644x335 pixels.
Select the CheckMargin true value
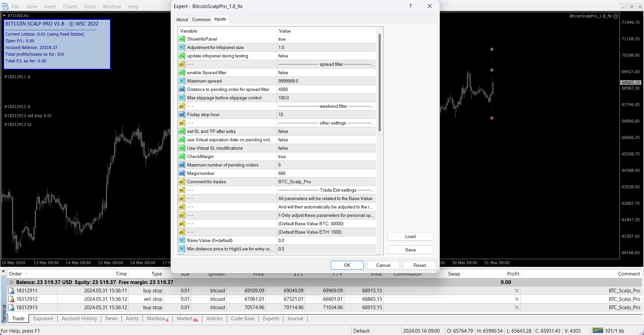coord(325,157)
